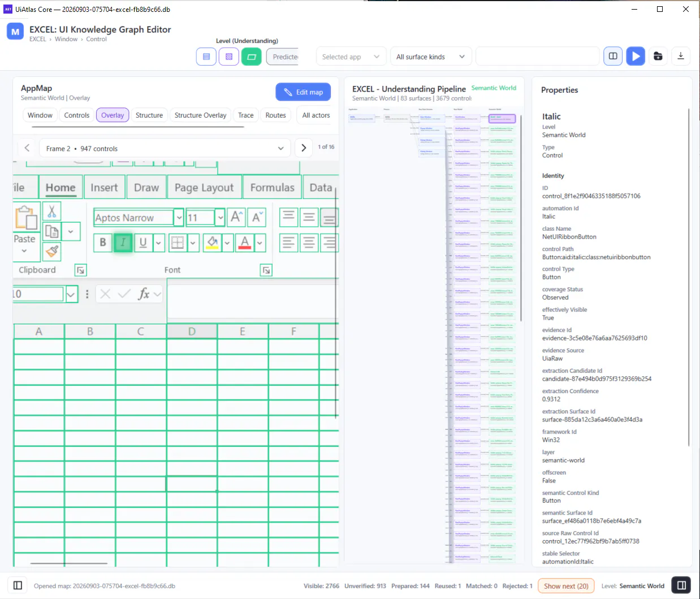Click the Excel formula bar input area
The height and width of the screenshot is (599, 700).
coord(253,301)
